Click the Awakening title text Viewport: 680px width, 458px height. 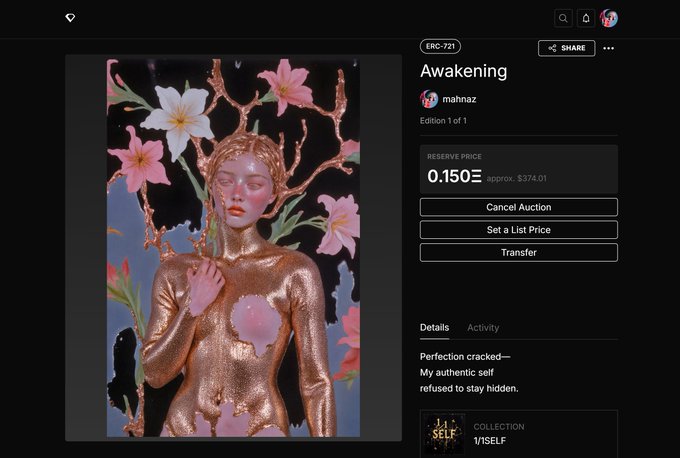pos(463,71)
